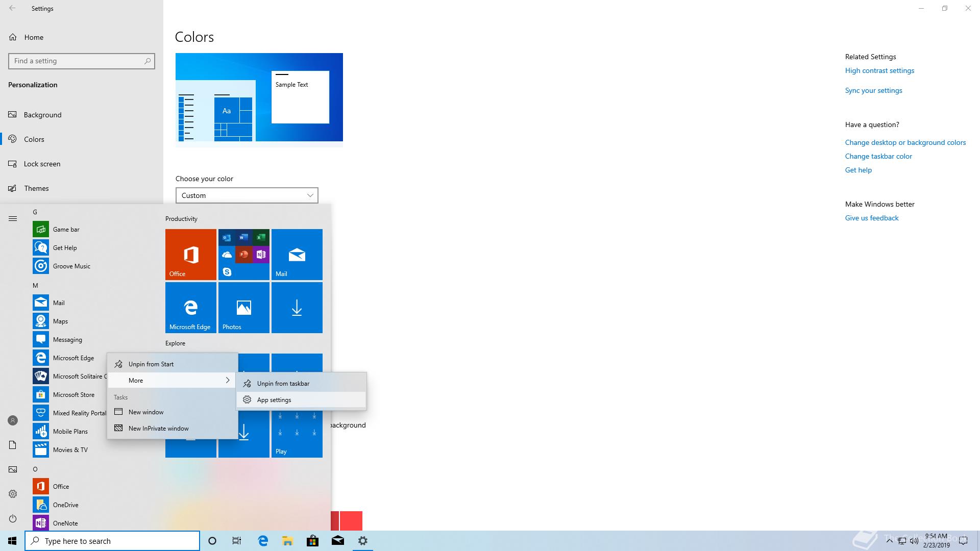Open Documents from the Start rail

pos(13,445)
